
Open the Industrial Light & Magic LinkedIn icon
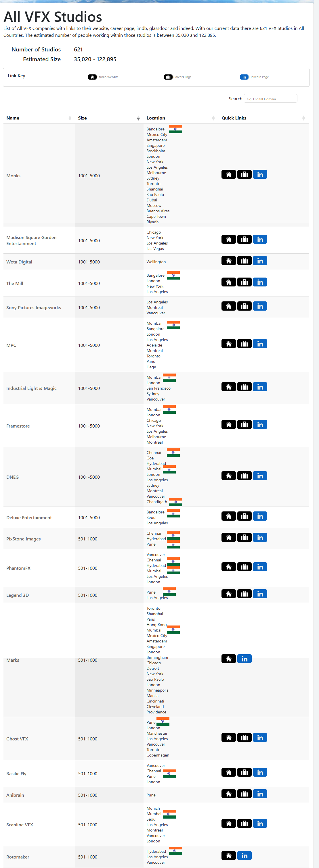pos(260,387)
